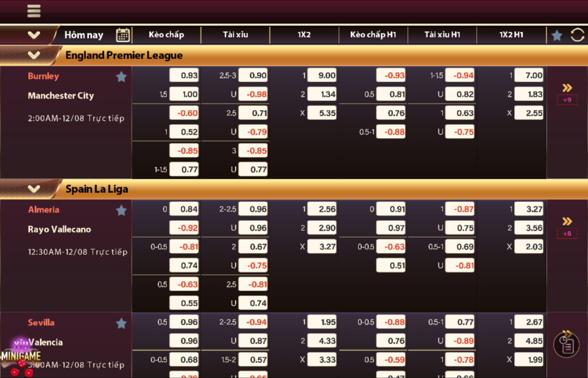Toggle favorite star for Sevilla match
Viewport: 588px width, 378px height.
point(122,323)
